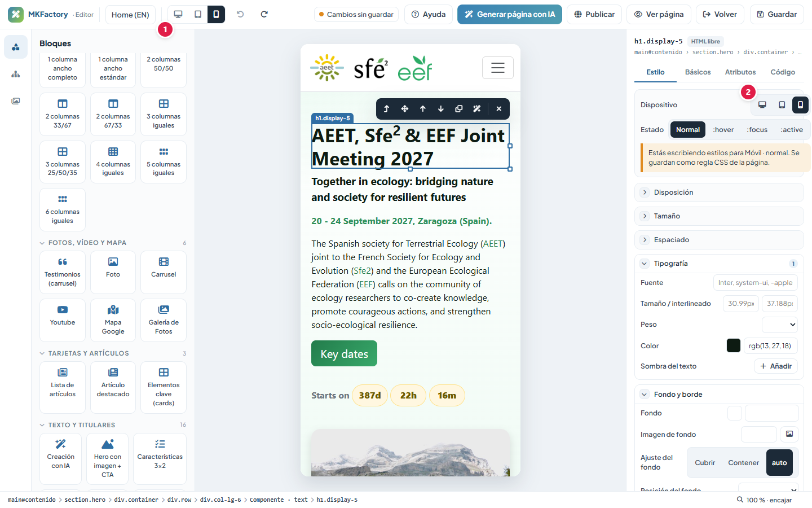
Task: Expand the Espaciado section
Action: click(719, 240)
